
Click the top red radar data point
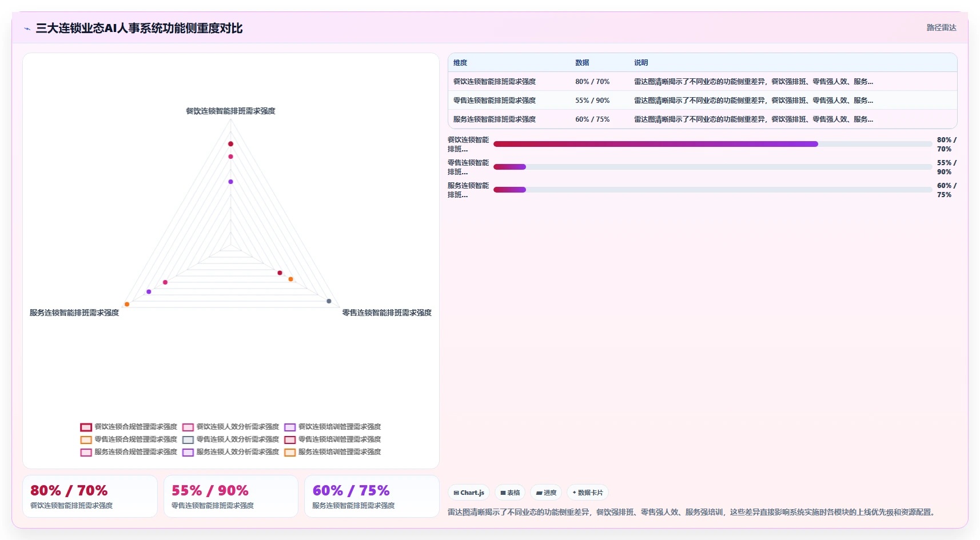[231, 144]
